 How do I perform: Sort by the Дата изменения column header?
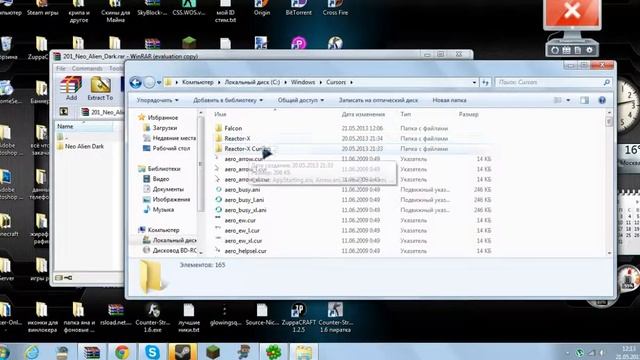(x=363, y=114)
